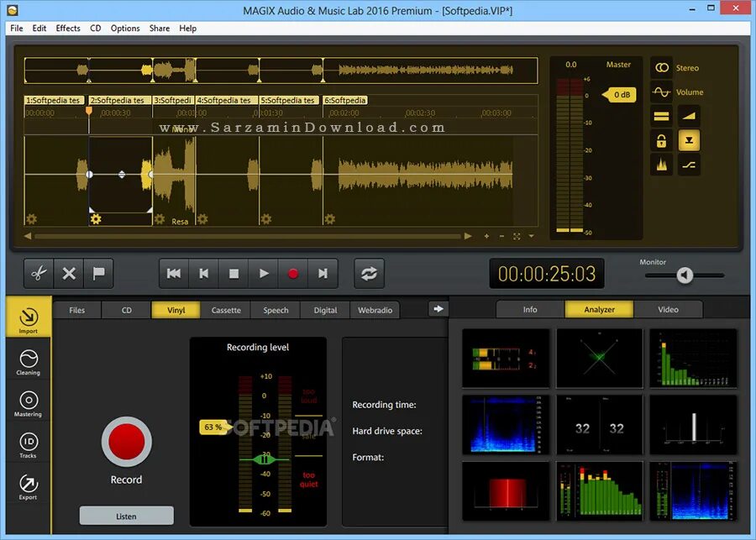Click the large Record button

click(126, 442)
